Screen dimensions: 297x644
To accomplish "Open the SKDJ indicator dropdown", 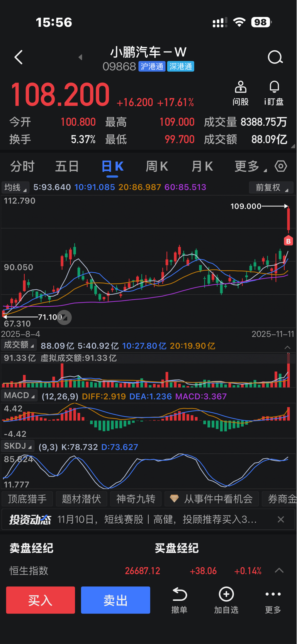I will [18, 446].
